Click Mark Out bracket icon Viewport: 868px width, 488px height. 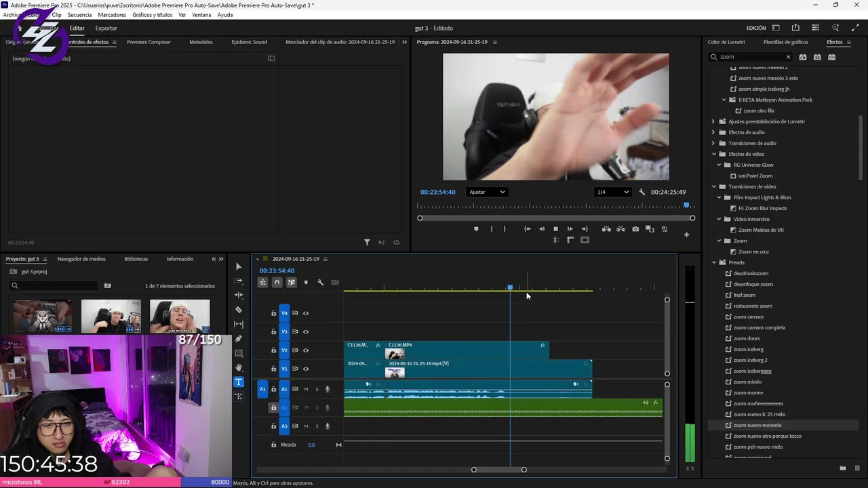[x=505, y=229]
